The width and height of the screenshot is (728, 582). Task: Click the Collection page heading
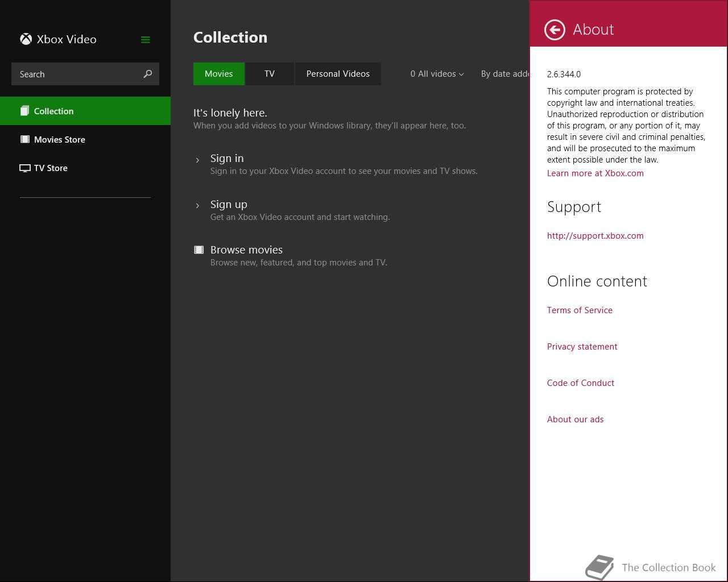click(230, 38)
